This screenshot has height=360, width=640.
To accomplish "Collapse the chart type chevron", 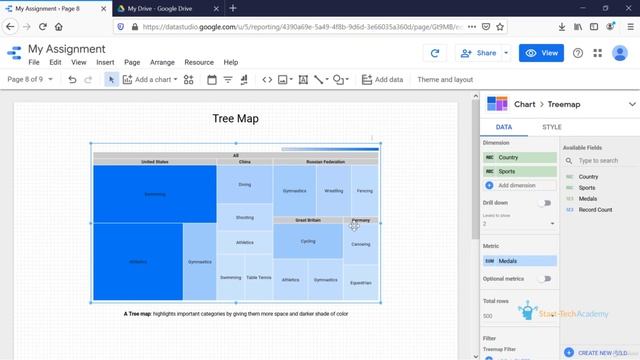I will tap(632, 104).
